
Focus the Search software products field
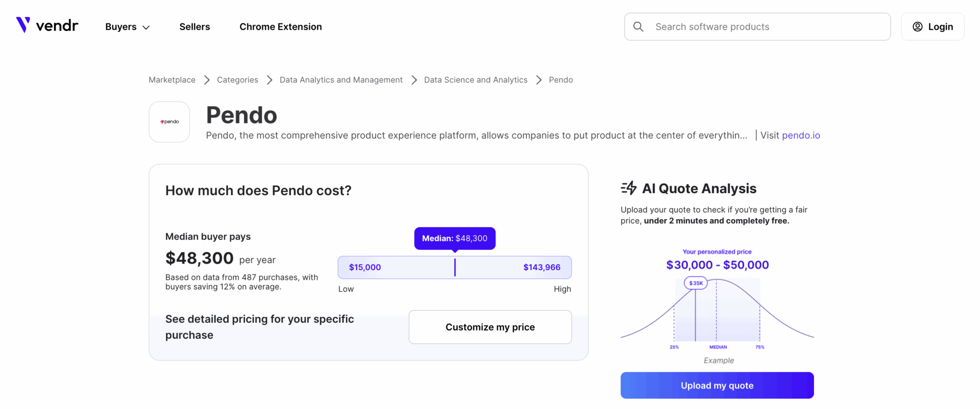tap(766, 27)
